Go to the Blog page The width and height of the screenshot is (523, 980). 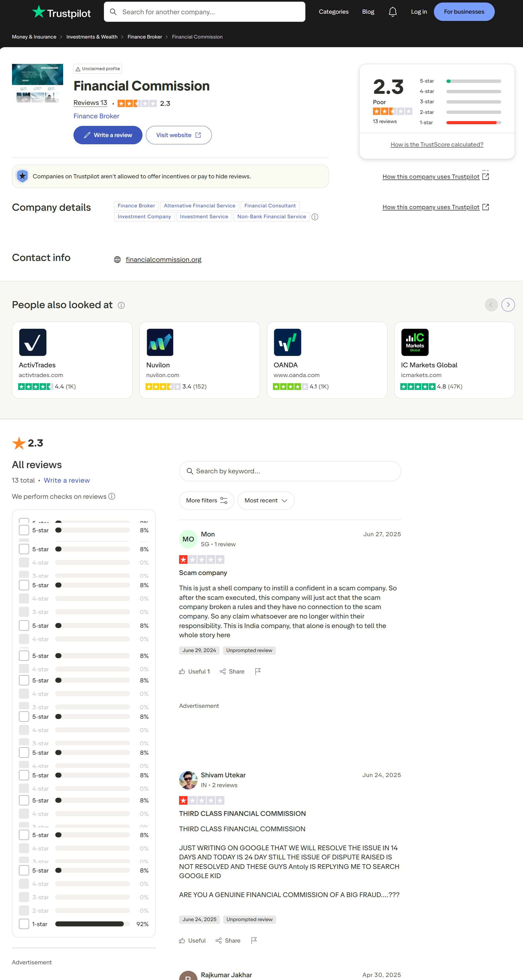[x=368, y=12]
